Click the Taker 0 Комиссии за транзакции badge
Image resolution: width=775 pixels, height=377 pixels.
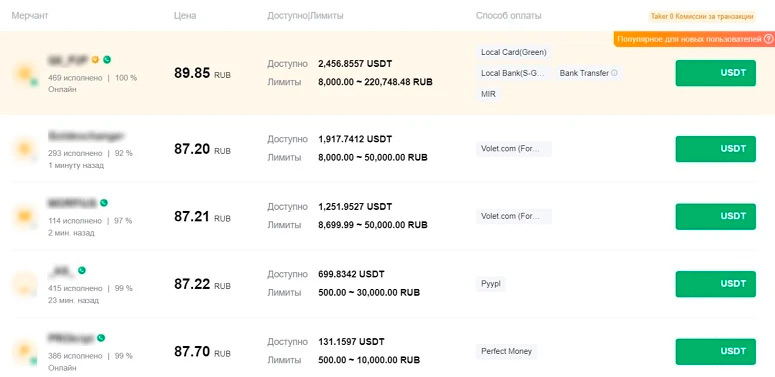702,16
